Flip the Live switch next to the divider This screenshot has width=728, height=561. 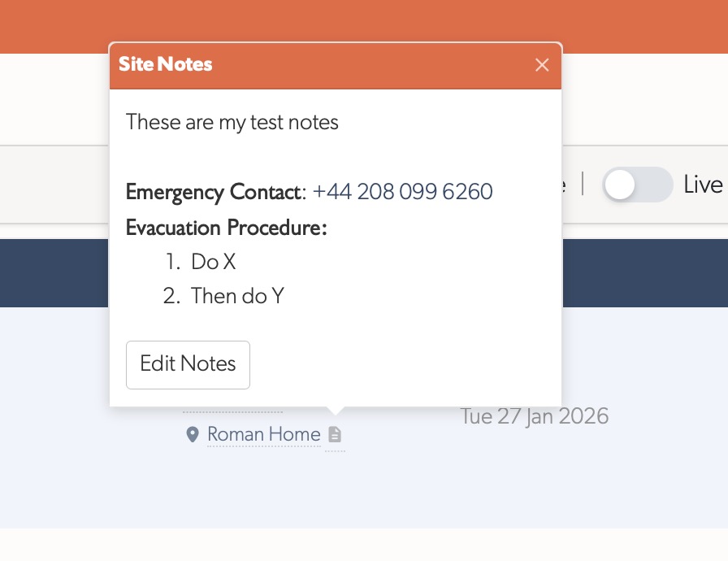638,185
